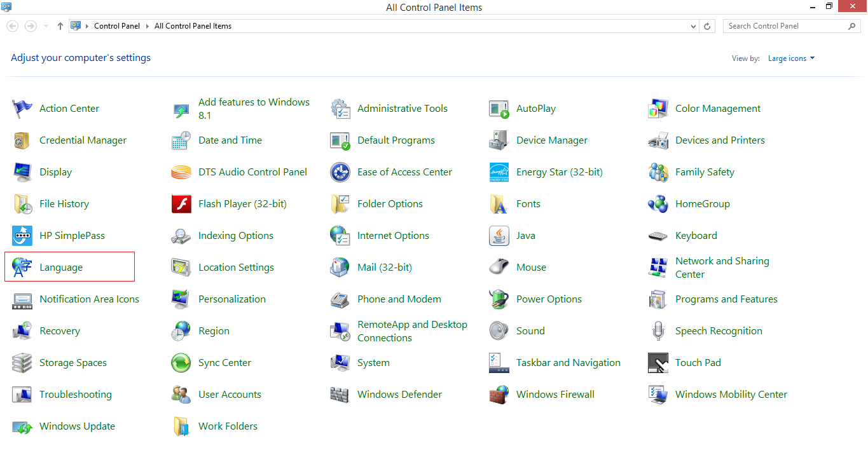The width and height of the screenshot is (868, 469).
Task: Click the Sync Center green icon
Action: [181, 363]
